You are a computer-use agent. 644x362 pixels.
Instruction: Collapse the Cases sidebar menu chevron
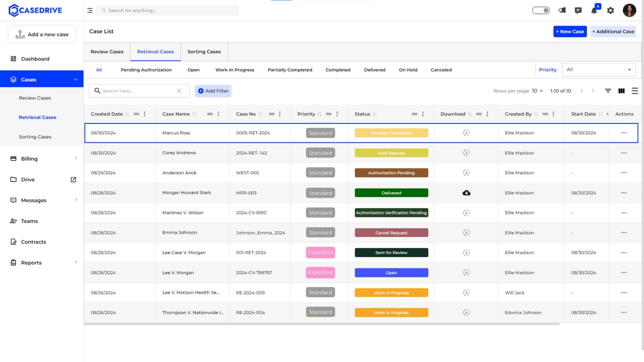[75, 79]
